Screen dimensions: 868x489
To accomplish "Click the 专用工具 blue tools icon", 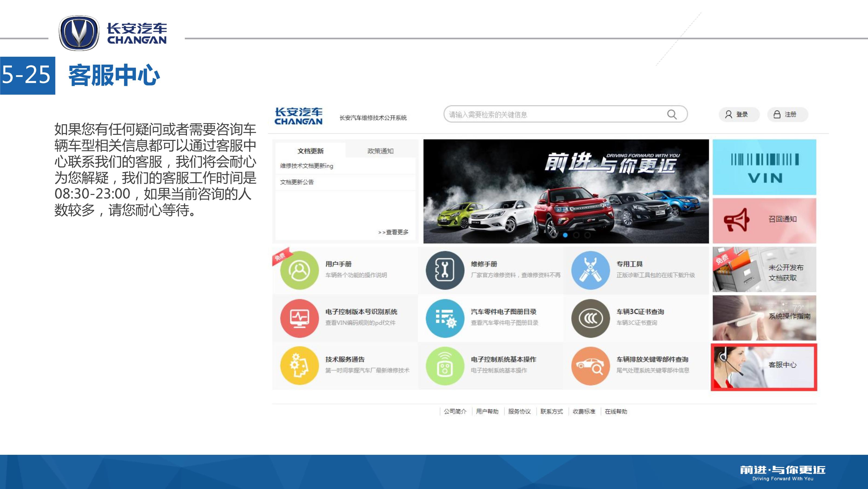I will click(590, 270).
